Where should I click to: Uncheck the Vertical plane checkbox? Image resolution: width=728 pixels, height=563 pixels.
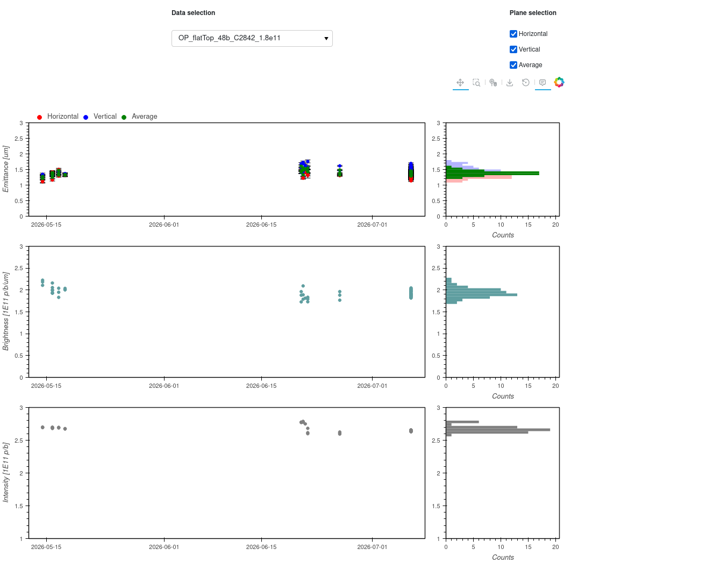pyautogui.click(x=513, y=49)
